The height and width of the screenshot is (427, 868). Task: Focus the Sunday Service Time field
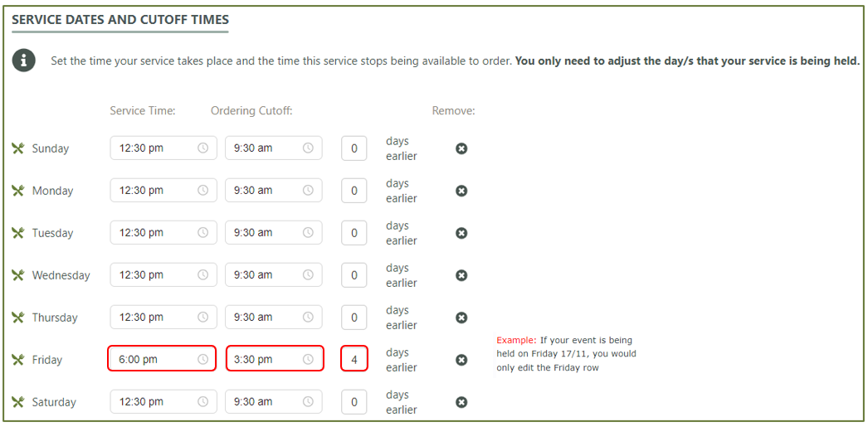163,148
